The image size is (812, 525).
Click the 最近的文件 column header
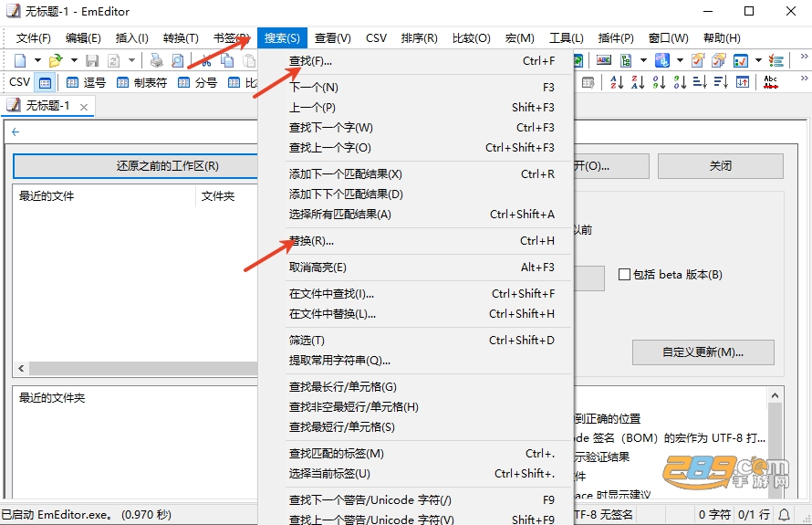pos(105,196)
